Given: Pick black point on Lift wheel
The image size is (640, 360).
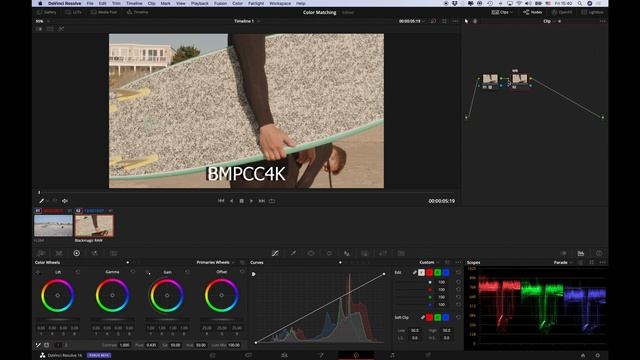Looking at the screenshot, I should (x=38, y=272).
